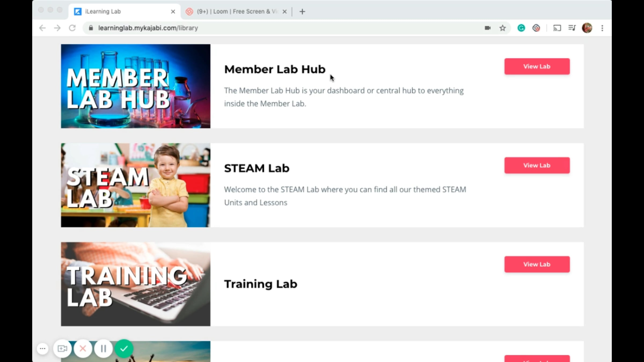The width and height of the screenshot is (644, 362).
Task: Open the Member Lab Hub thumbnail
Action: coord(136,86)
